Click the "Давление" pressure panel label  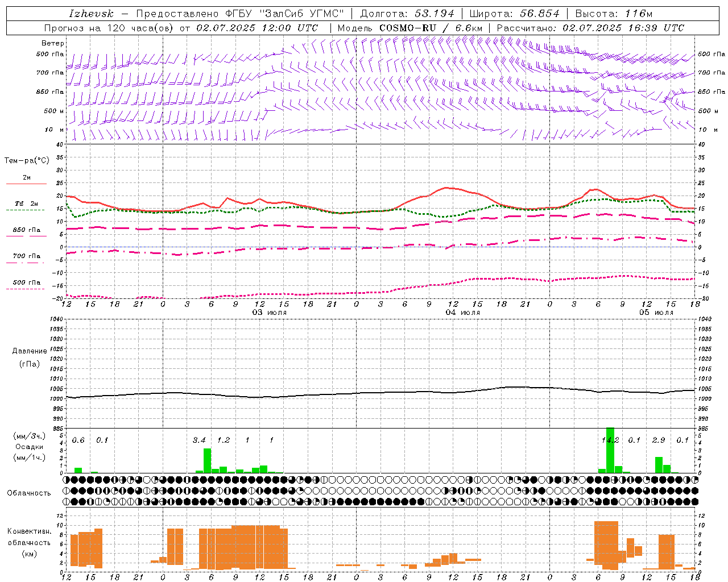point(29,351)
